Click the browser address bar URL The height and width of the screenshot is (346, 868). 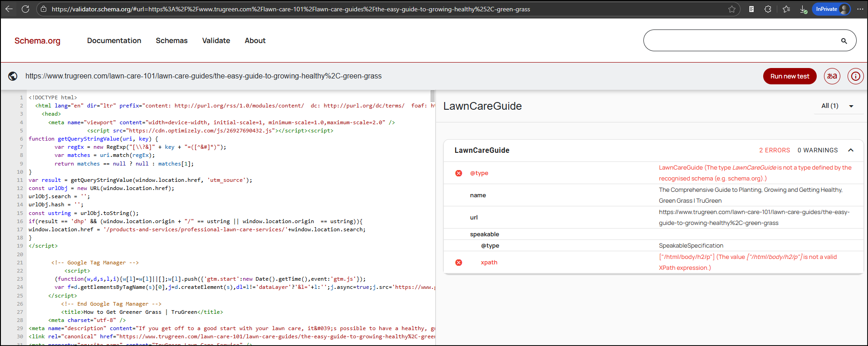(290, 9)
